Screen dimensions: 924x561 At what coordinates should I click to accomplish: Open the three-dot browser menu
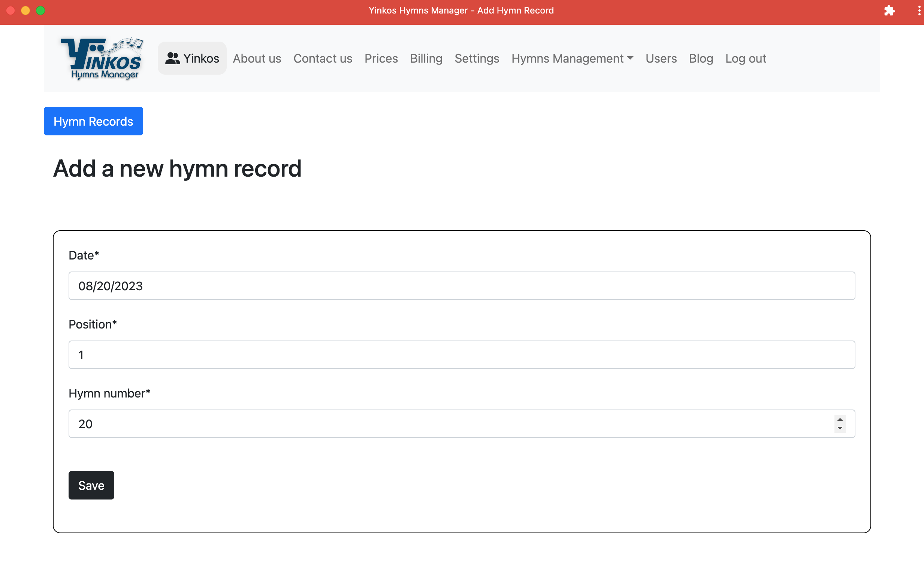pyautogui.click(x=919, y=10)
